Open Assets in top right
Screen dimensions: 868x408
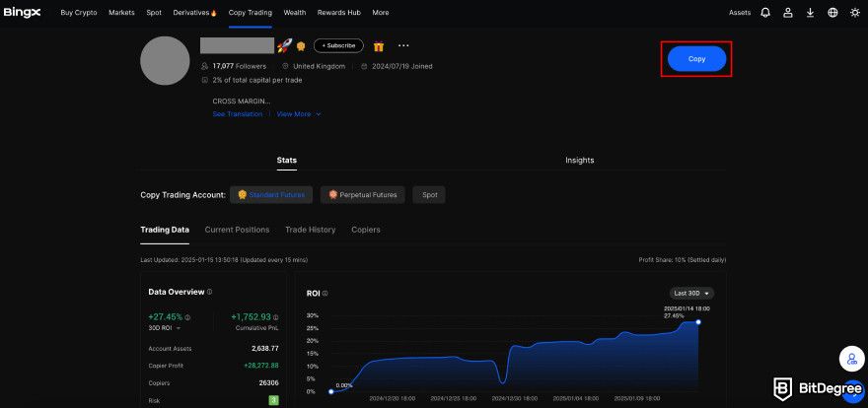[x=740, y=12]
